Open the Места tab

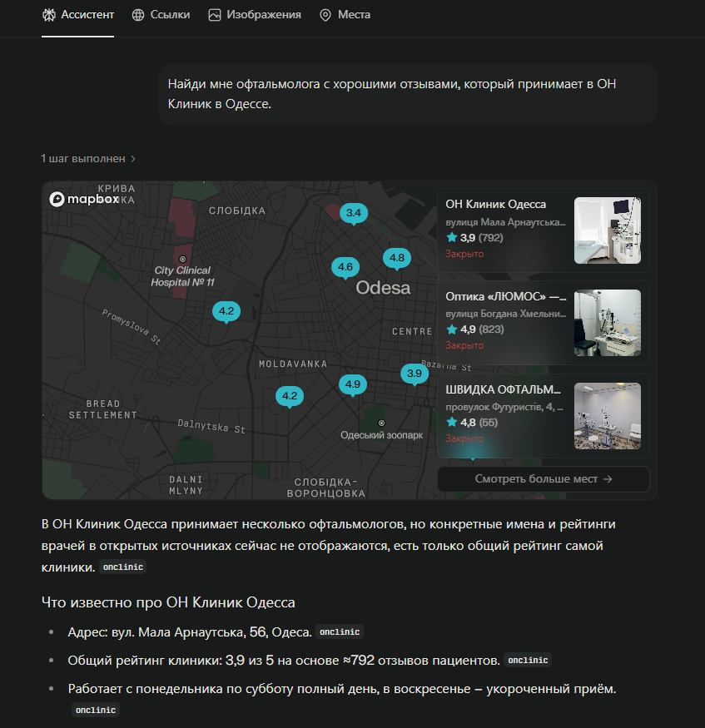[345, 15]
